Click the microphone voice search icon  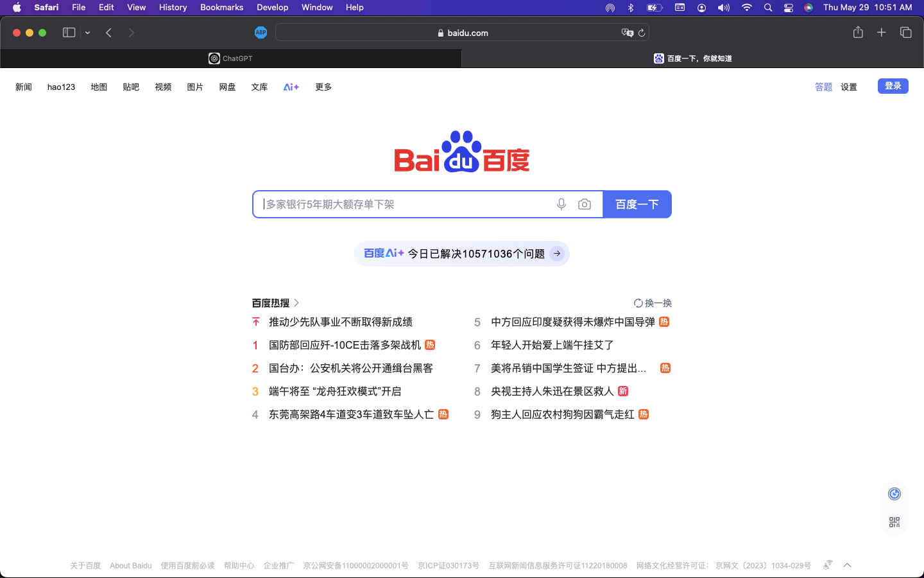click(561, 204)
